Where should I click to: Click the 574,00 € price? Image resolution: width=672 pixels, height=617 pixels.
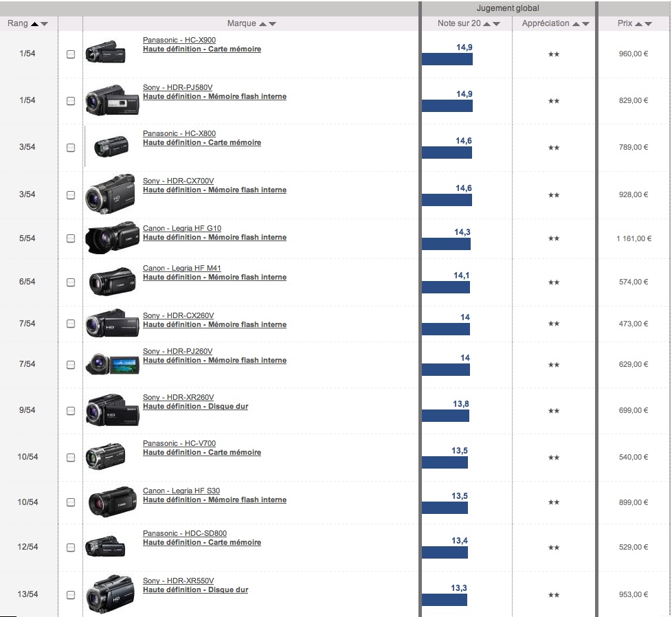(x=634, y=282)
